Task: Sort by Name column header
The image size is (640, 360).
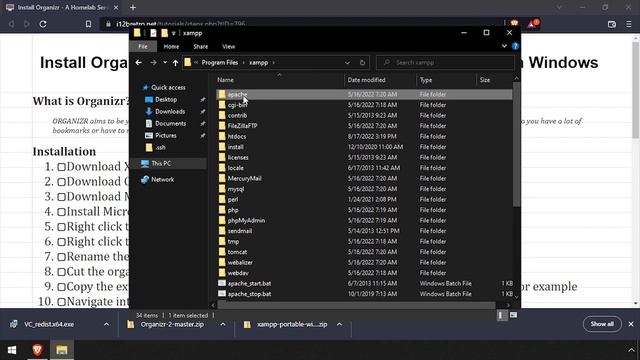Action: tap(225, 80)
